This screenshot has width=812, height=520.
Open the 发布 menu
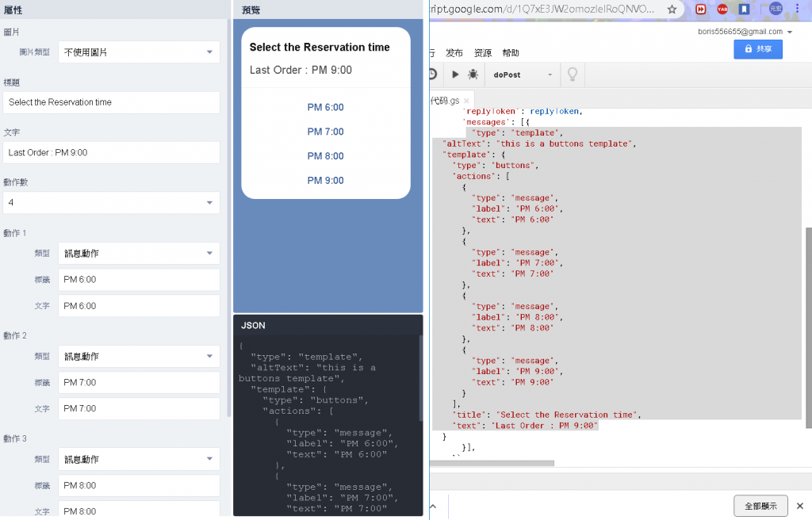click(x=454, y=53)
